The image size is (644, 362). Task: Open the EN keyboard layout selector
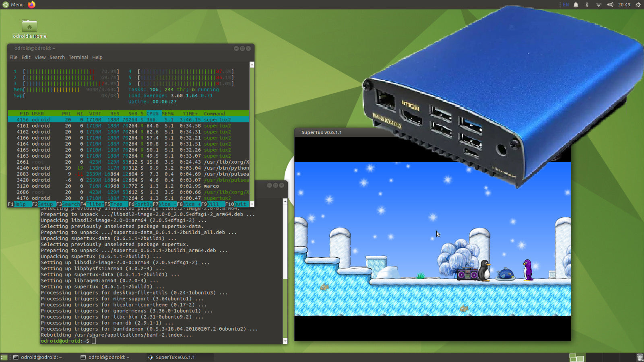tap(565, 5)
